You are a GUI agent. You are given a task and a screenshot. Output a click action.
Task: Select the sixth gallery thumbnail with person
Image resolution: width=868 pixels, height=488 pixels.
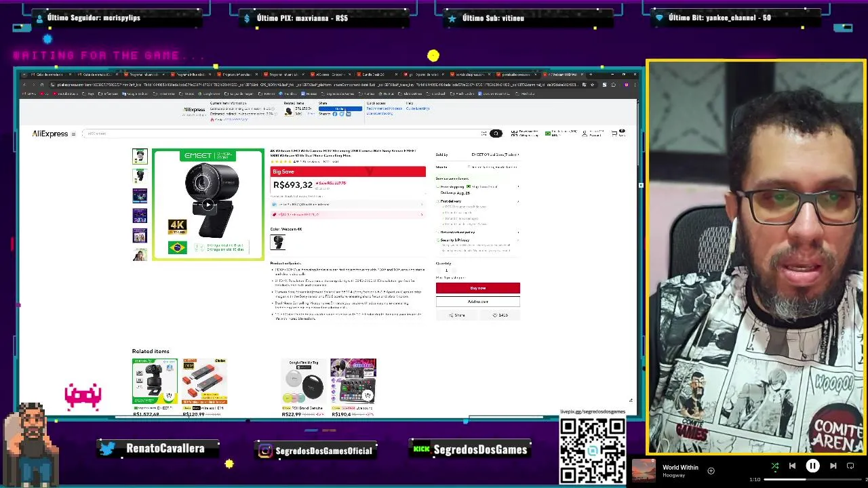[x=140, y=254]
